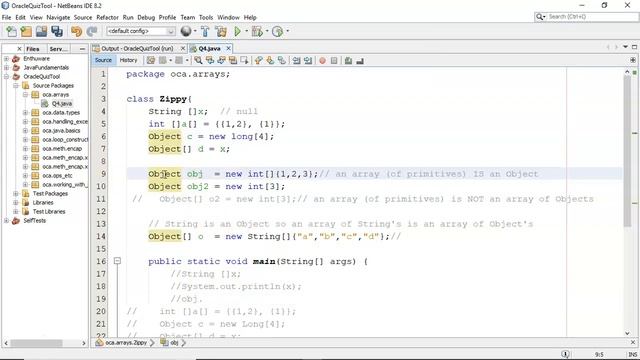Collapse the main method code fold
This screenshot has width=640, height=360.
coord(117,261)
